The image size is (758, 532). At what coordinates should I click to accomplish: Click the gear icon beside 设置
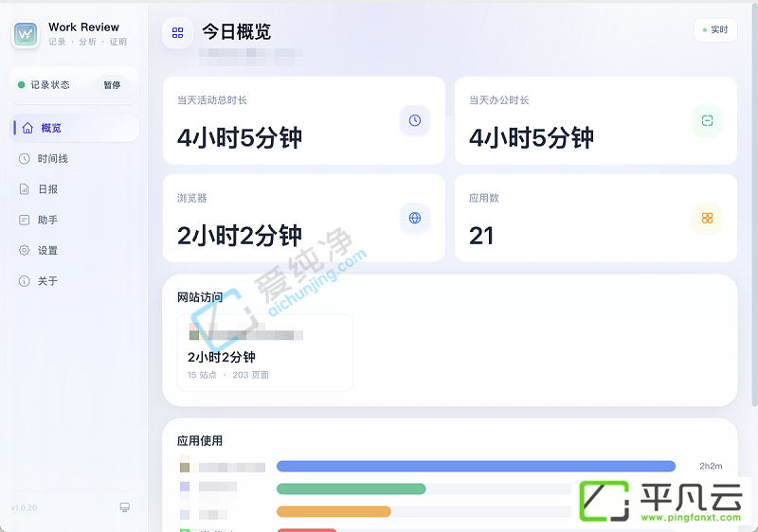point(25,250)
